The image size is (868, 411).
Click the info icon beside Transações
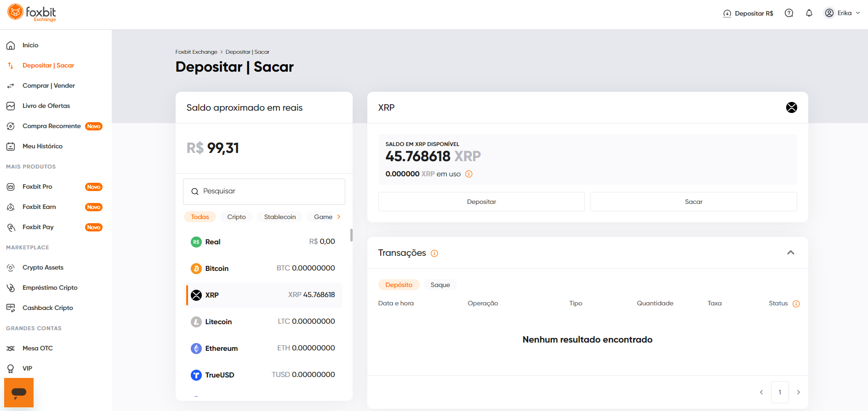point(434,253)
